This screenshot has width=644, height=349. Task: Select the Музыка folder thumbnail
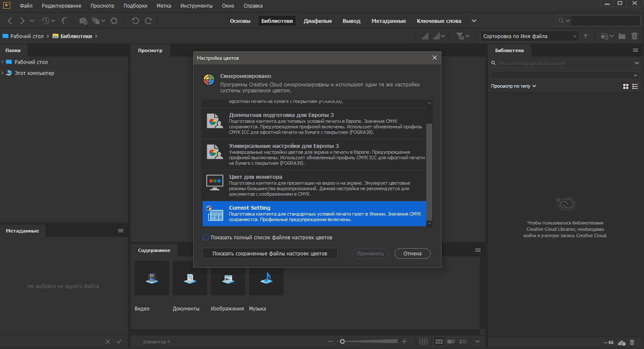tap(266, 278)
